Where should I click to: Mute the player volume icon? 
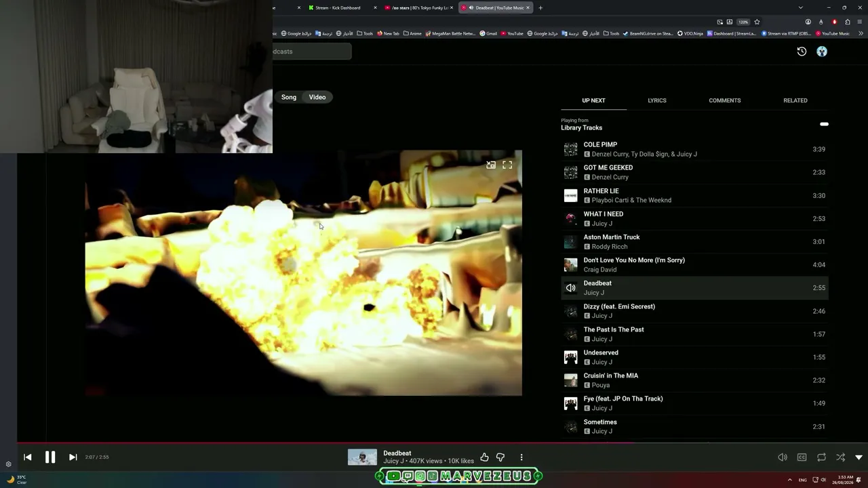tap(783, 457)
